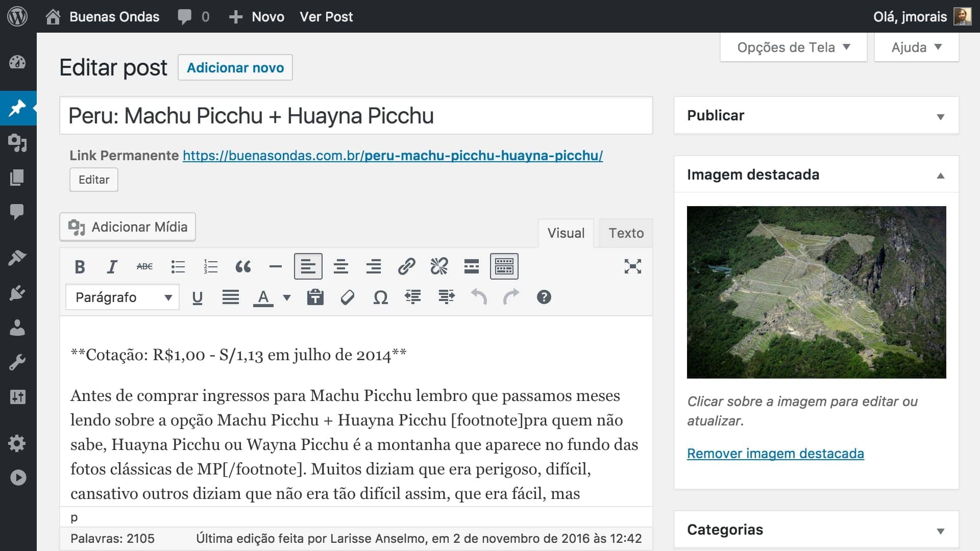Align text right

click(374, 266)
